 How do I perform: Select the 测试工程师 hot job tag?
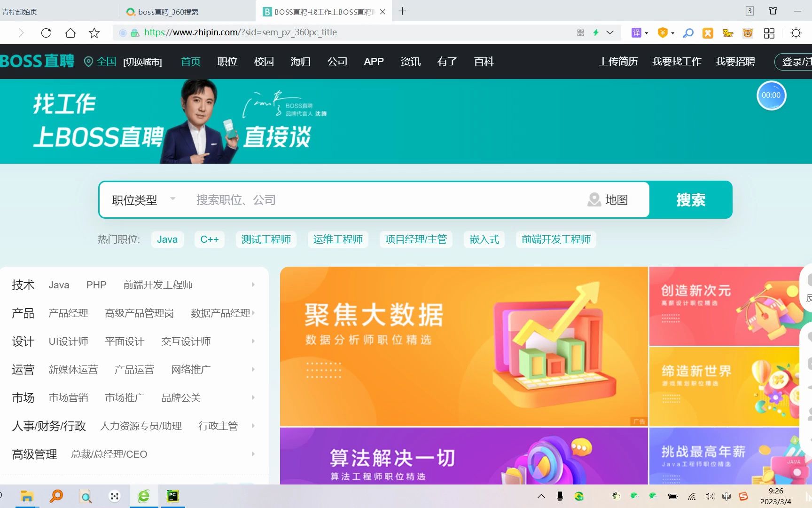[x=266, y=239]
